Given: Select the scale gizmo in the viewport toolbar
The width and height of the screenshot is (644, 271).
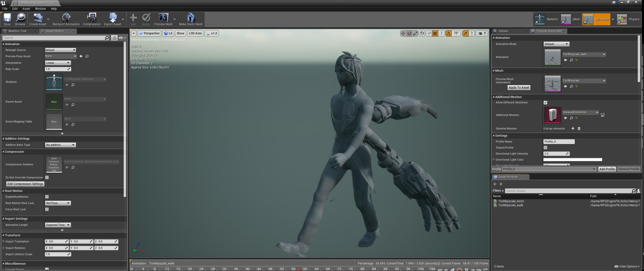Looking at the screenshot, I should [x=415, y=33].
